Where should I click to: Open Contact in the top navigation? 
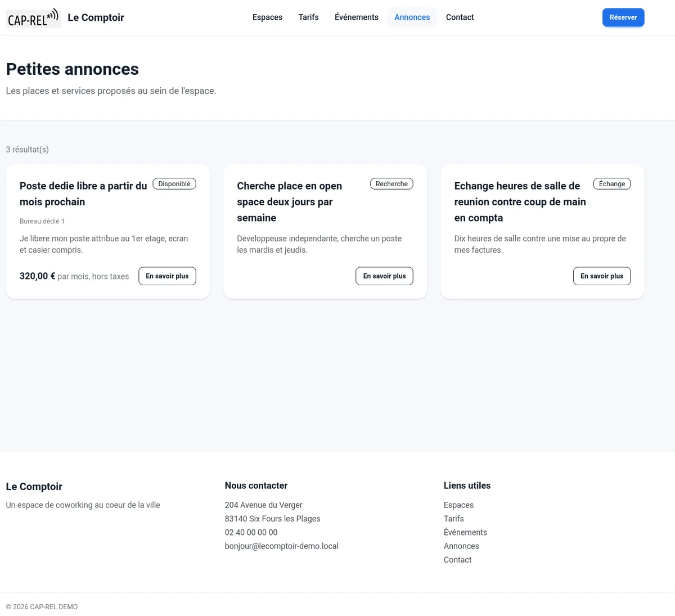click(x=460, y=17)
